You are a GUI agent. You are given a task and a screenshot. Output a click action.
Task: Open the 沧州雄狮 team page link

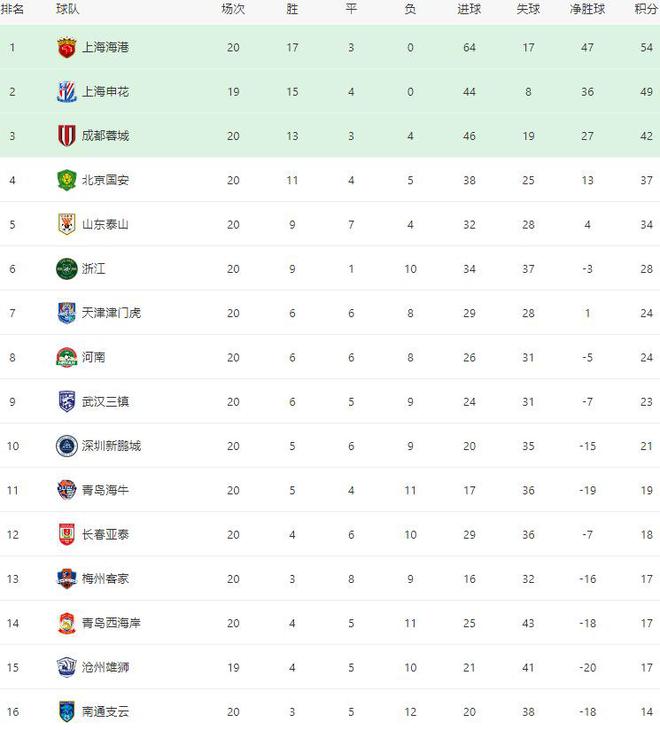(x=105, y=667)
